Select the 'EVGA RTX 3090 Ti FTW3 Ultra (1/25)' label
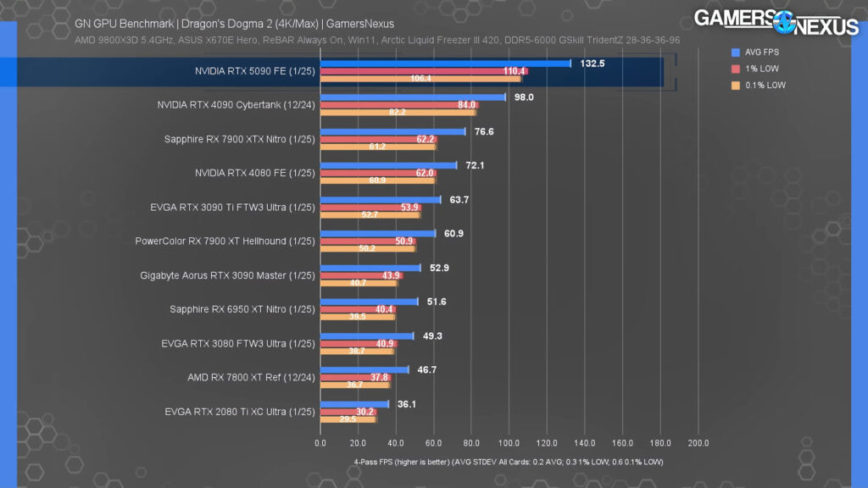Image resolution: width=868 pixels, height=488 pixels. 232,208
